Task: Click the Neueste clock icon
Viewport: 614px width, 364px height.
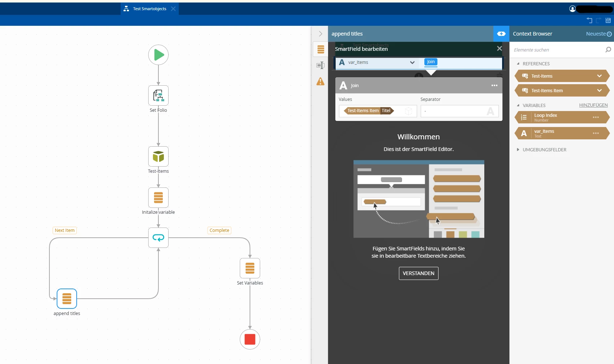Action: point(609,34)
